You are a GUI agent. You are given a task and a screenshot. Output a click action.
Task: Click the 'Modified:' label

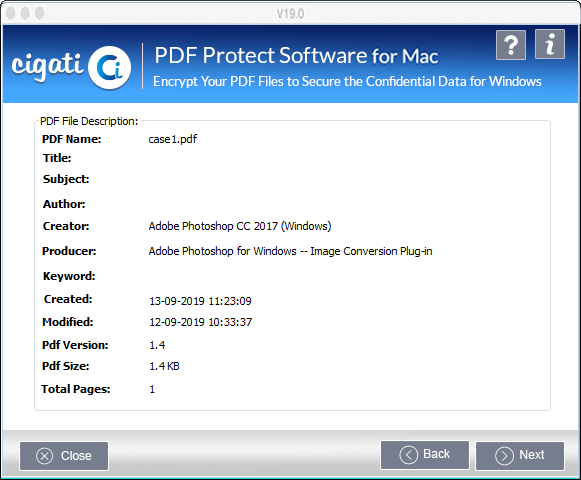(68, 322)
